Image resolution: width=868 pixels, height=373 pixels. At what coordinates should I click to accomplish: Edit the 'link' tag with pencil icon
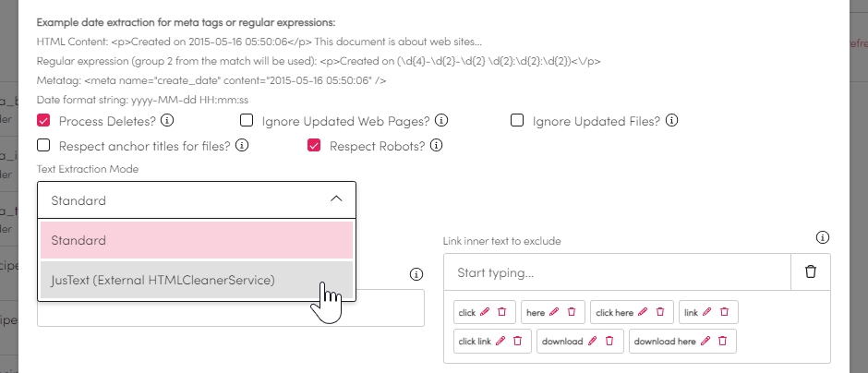click(707, 313)
